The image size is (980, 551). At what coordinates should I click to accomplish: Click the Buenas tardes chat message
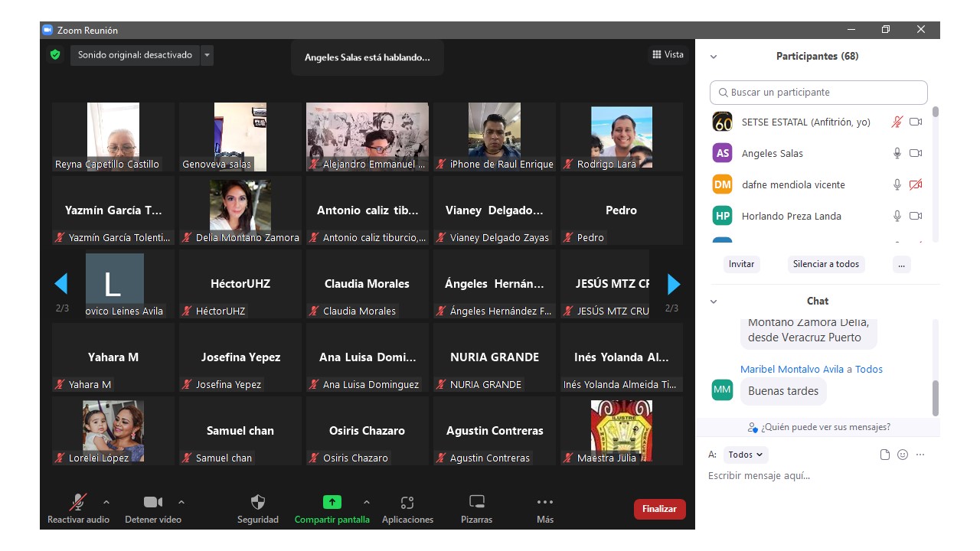pos(783,391)
